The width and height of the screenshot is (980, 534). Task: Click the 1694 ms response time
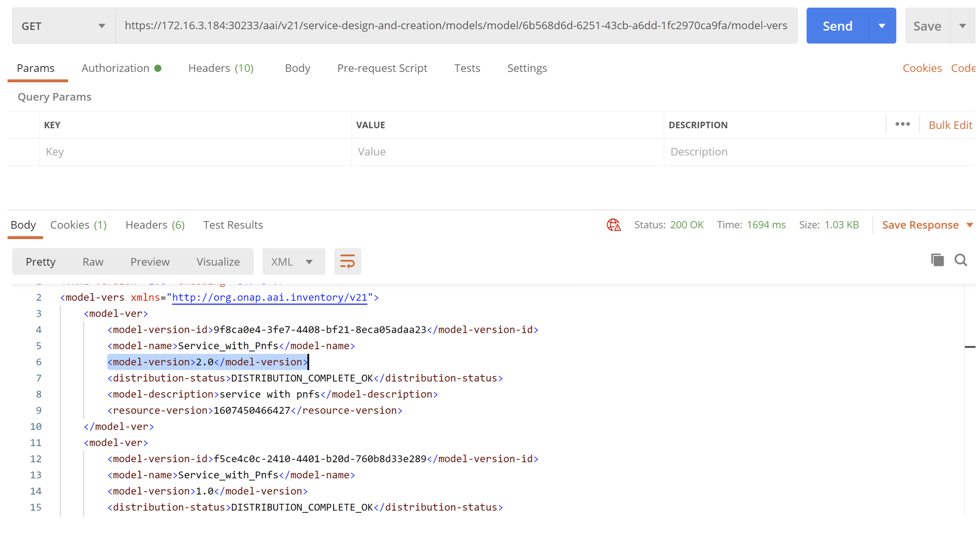click(x=766, y=225)
